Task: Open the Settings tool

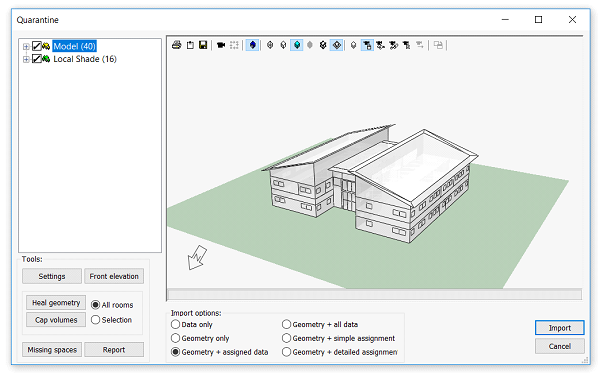Action: pos(52,276)
